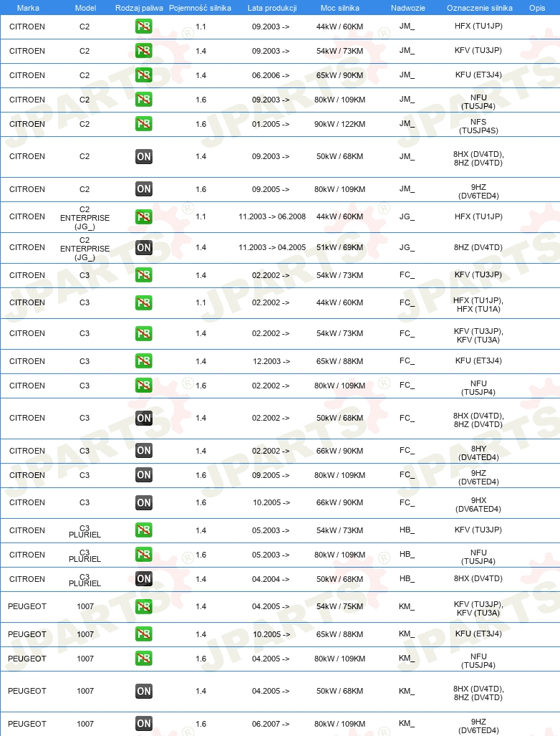
Task: Select the 44kW / 60KM cell in the C2 JM_ row
Action: coord(339,27)
